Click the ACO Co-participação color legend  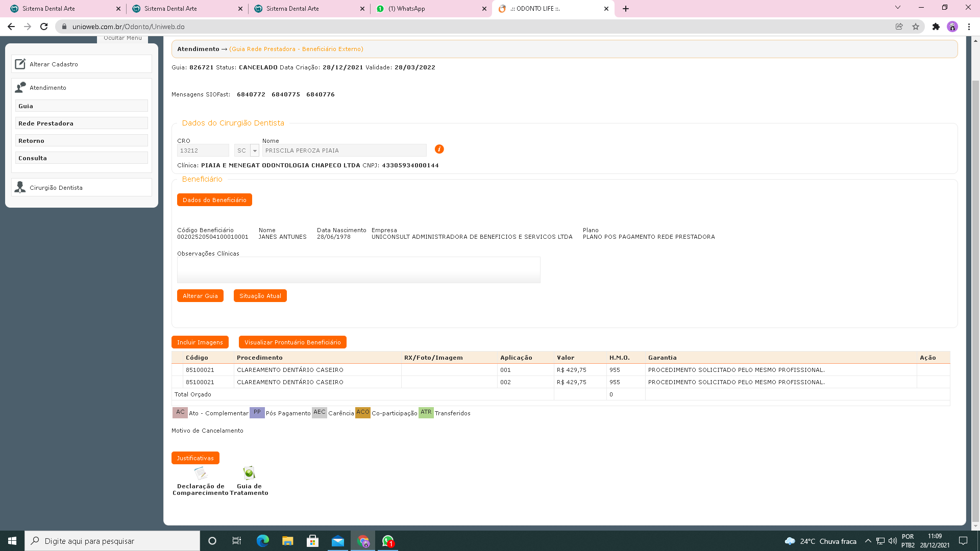click(x=363, y=412)
